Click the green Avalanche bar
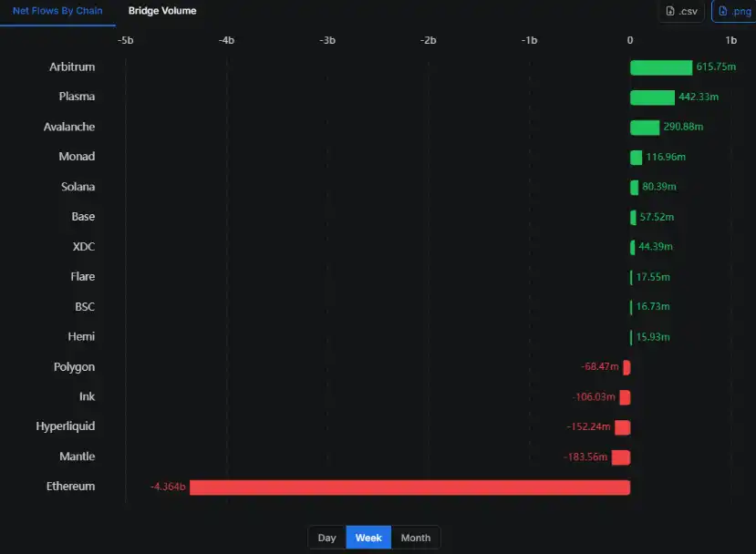 [644, 128]
